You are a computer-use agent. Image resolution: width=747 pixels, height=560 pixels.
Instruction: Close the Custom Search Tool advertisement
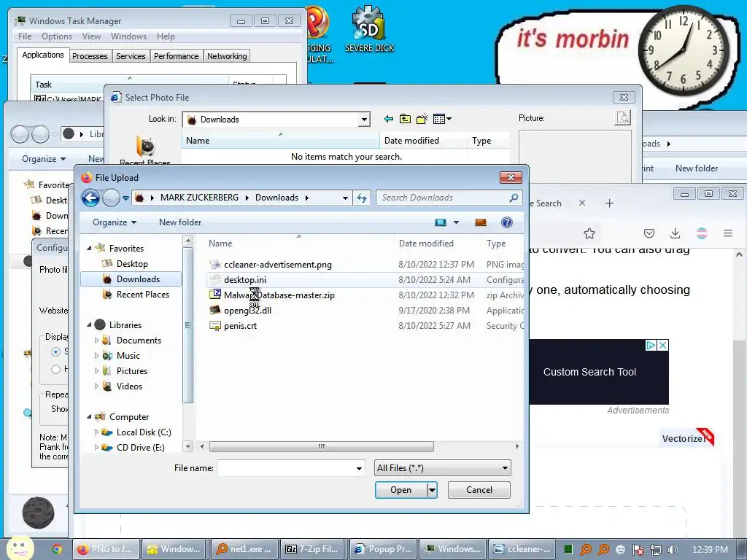(662, 345)
